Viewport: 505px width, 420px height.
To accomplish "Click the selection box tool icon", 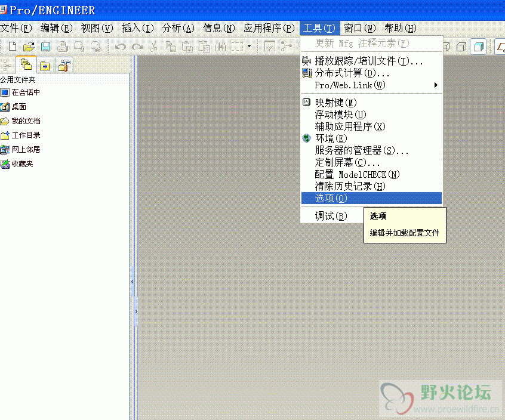I will click(238, 47).
